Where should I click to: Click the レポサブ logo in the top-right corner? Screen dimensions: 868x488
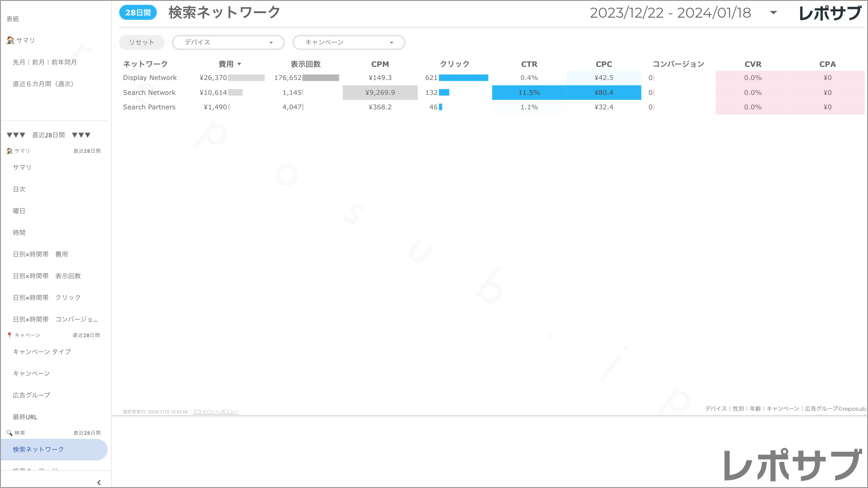click(x=831, y=13)
